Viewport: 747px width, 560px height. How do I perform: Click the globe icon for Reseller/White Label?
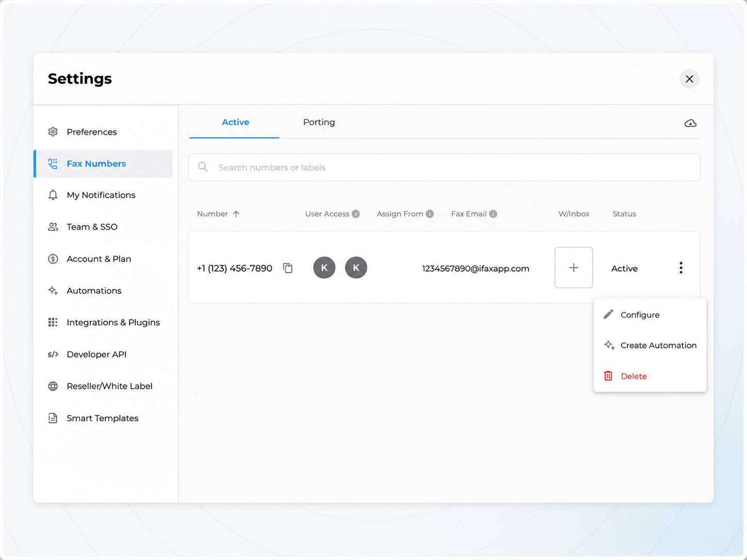coord(53,386)
